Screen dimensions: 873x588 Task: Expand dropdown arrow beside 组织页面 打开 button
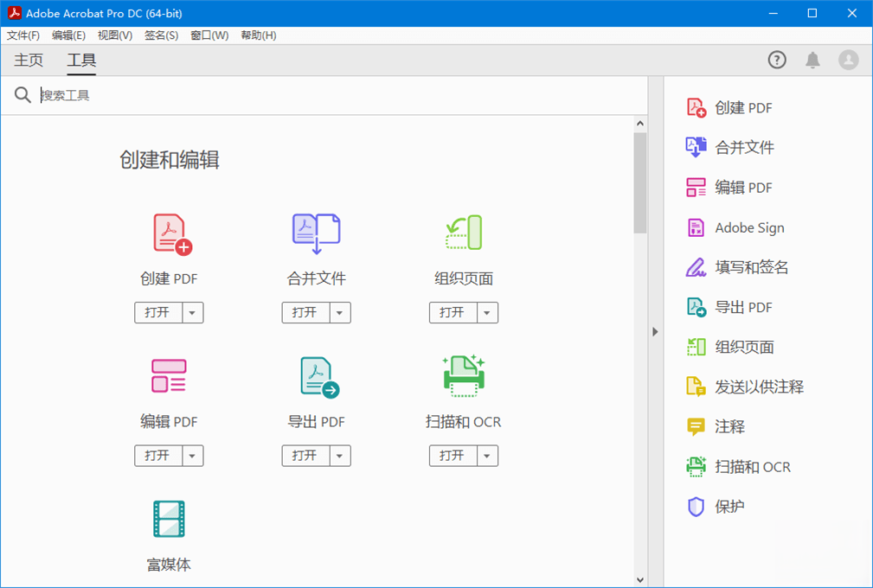[x=487, y=313]
